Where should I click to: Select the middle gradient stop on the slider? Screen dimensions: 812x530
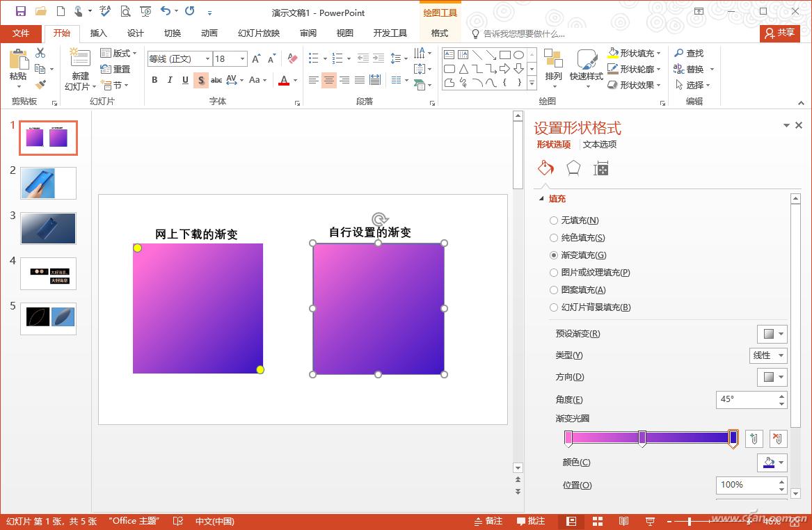pyautogui.click(x=641, y=438)
